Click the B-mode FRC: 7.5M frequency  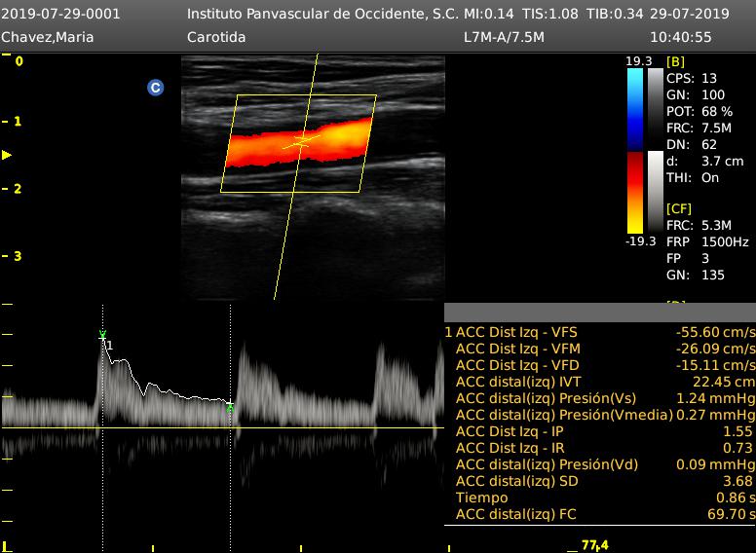point(699,128)
